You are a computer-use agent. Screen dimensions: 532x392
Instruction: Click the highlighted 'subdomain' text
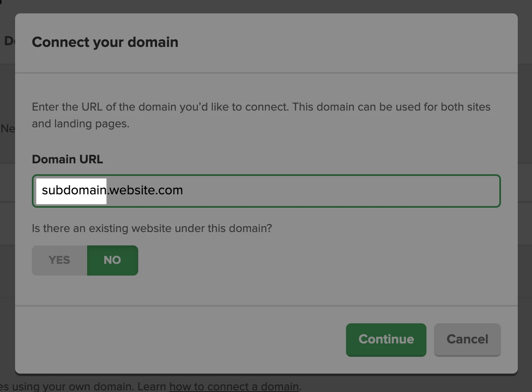(x=73, y=191)
